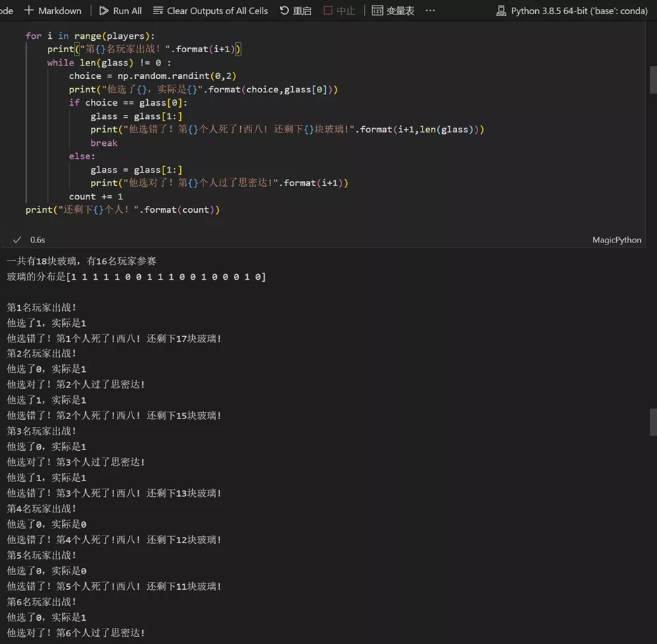This screenshot has width=657, height=644.
Task: Click the variables table icon
Action: click(377, 10)
